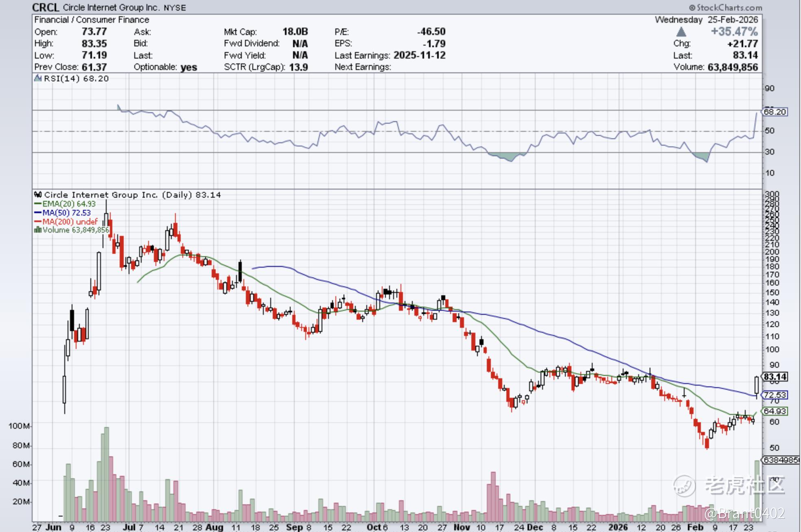Click the 72.53 blue MA price tag
801x532 pixels.
point(775,395)
